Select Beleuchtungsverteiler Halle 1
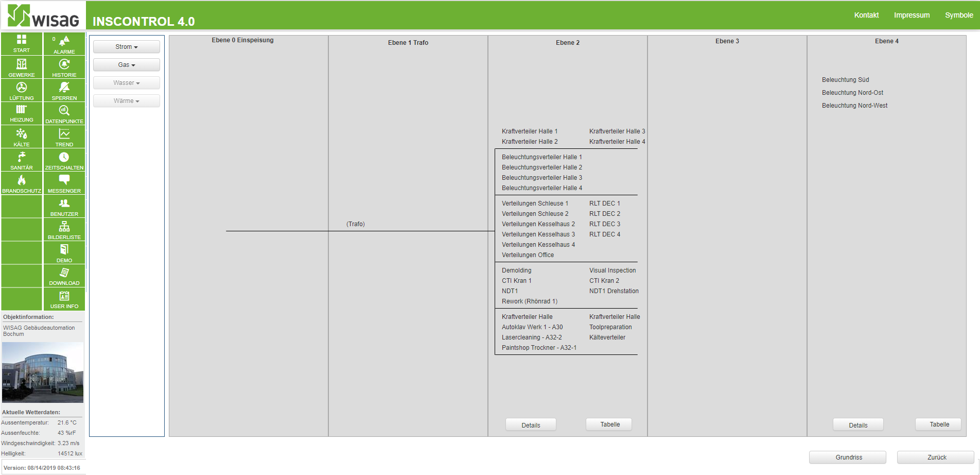Image resolution: width=980 pixels, height=475 pixels. click(x=542, y=157)
